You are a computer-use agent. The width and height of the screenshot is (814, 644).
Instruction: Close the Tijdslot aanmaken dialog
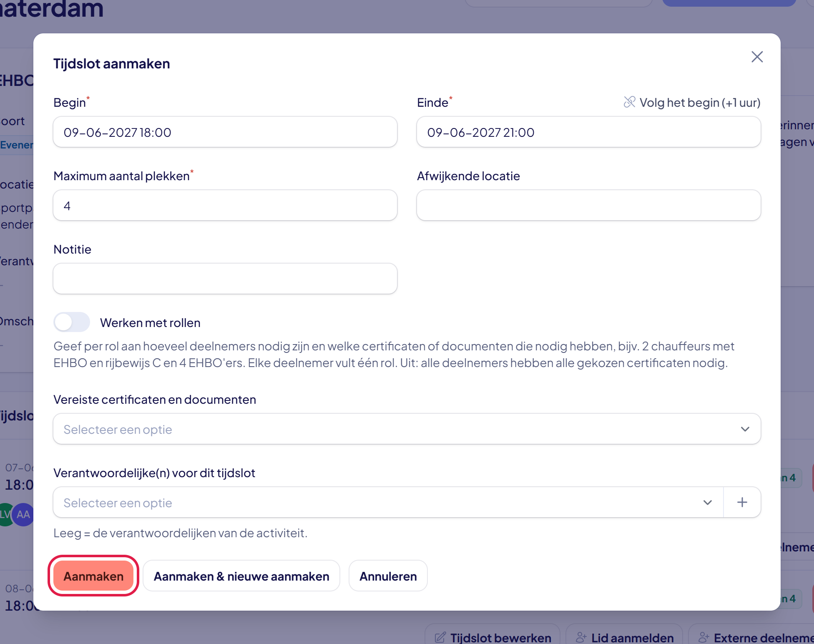pyautogui.click(x=757, y=57)
